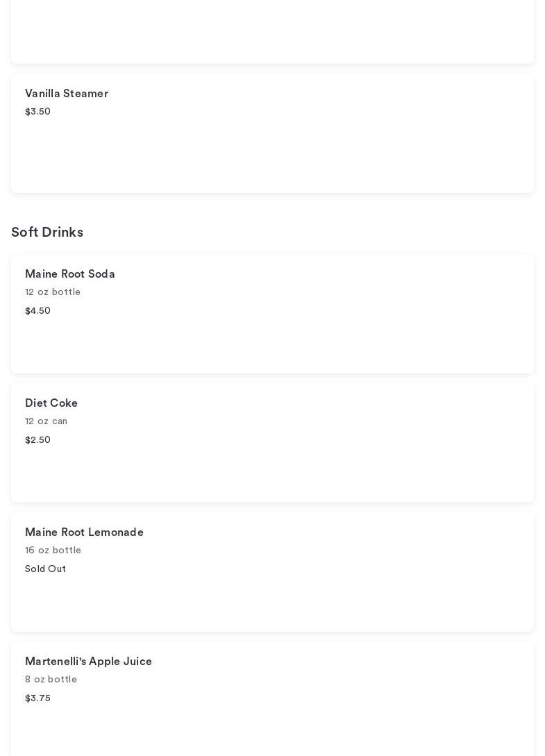
Task: Click the Soft Drinks section heading
Action: pyautogui.click(x=47, y=232)
